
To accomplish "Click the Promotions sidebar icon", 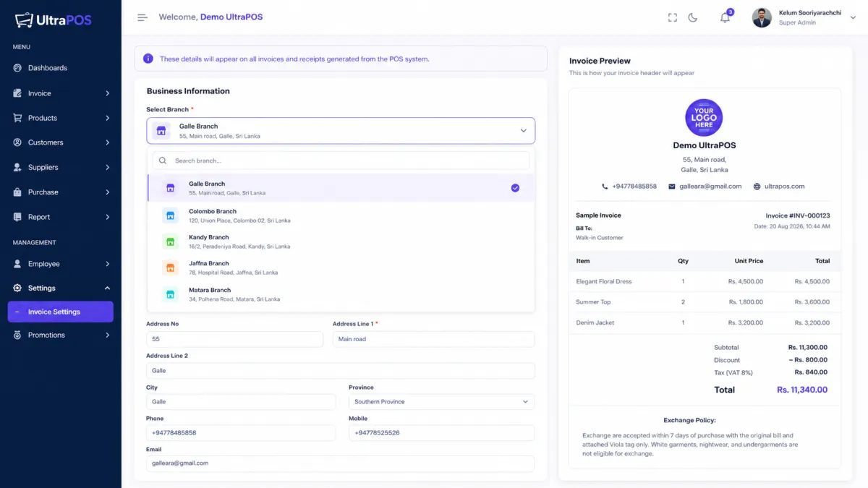I will pos(17,335).
